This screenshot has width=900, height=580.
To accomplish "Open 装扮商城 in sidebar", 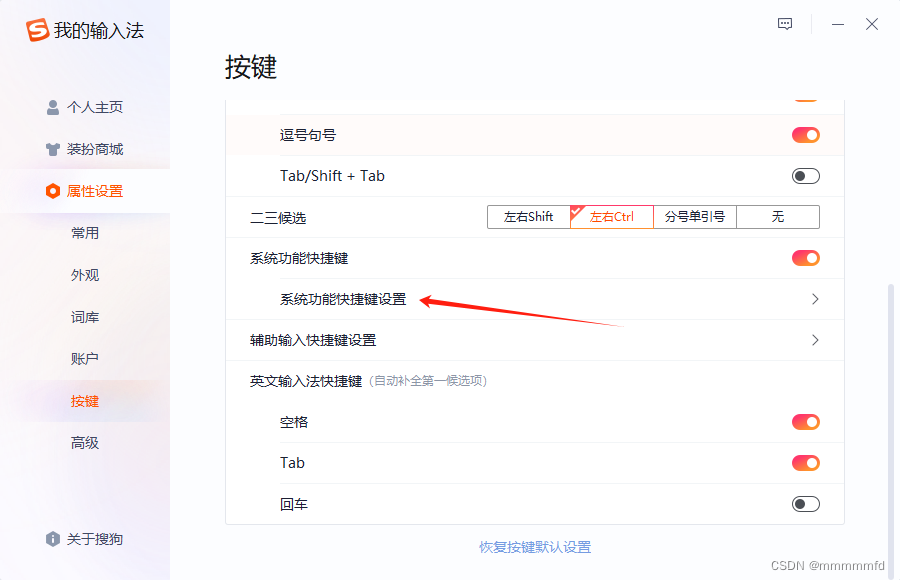I will click(85, 149).
